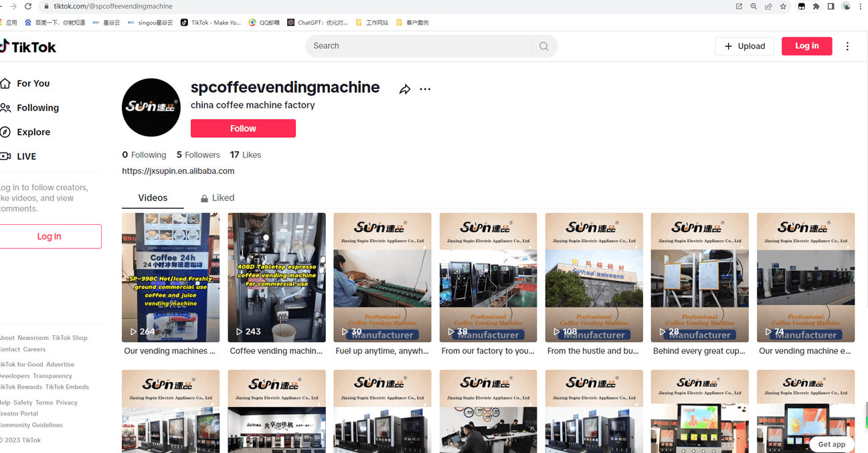Open the TikTok Shop footer link
The height and width of the screenshot is (453, 868).
pyautogui.click(x=70, y=338)
